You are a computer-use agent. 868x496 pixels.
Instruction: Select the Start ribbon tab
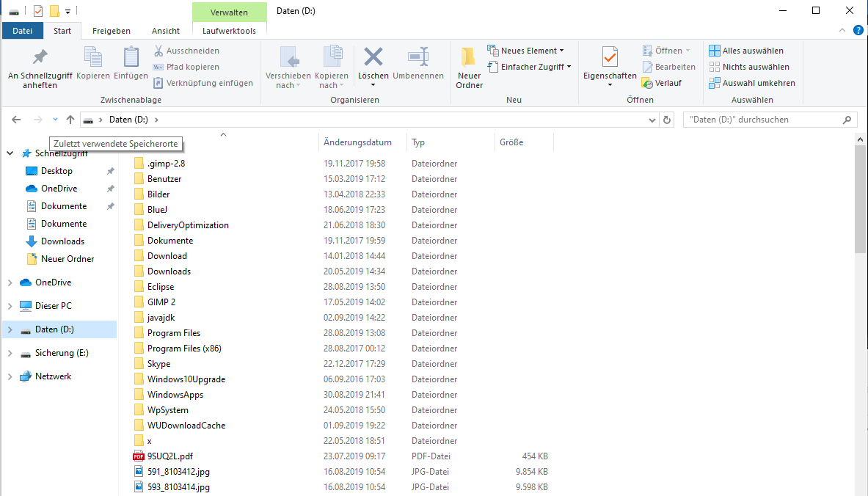(62, 30)
